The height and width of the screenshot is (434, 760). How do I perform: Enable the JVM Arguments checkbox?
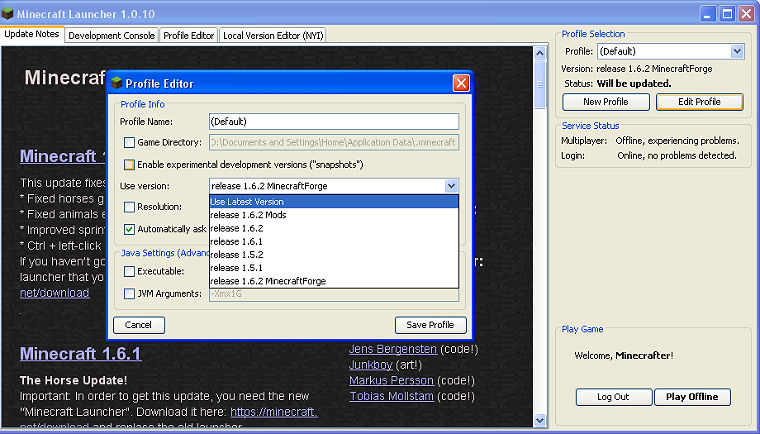(129, 294)
